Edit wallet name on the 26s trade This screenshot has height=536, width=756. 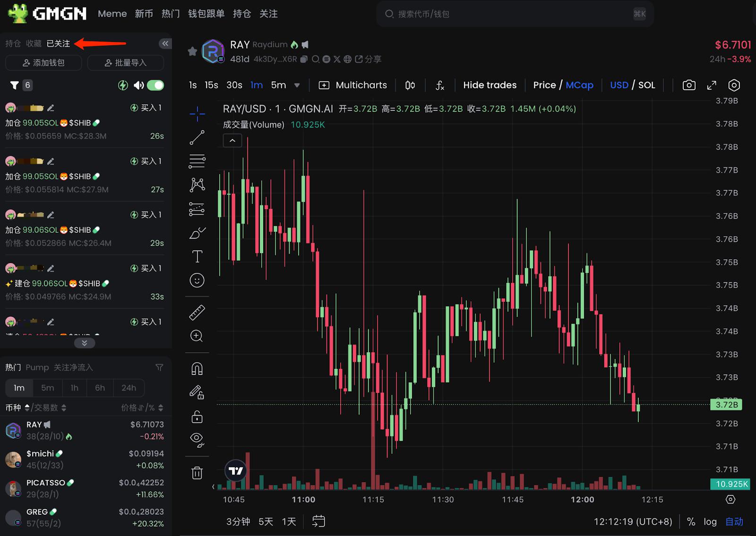point(51,108)
